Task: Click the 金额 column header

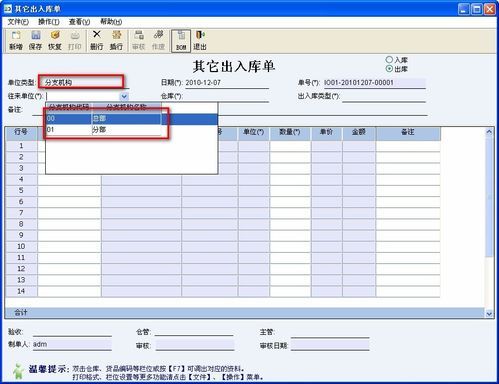Action: 359,133
